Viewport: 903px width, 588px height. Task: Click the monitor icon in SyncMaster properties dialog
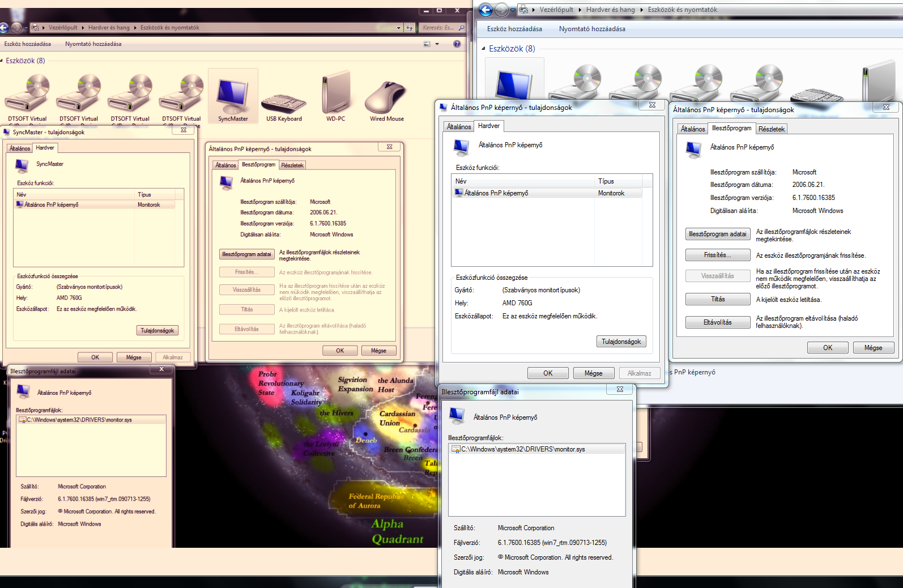(22, 165)
